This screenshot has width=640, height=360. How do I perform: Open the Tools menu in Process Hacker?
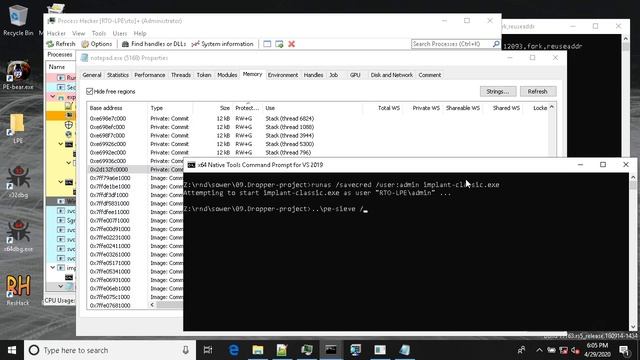click(x=98, y=33)
